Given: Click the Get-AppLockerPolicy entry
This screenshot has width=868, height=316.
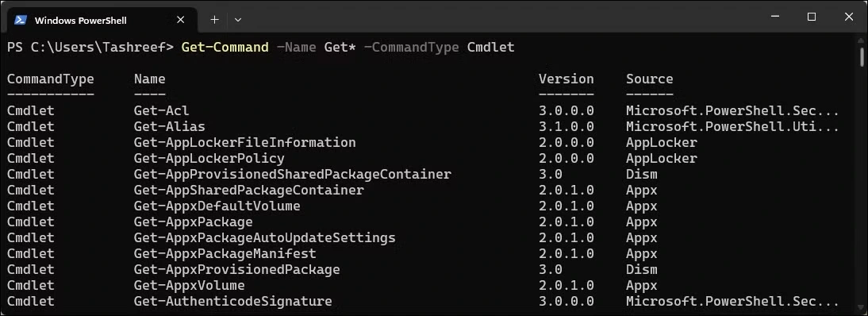Looking at the screenshot, I should [x=209, y=159].
